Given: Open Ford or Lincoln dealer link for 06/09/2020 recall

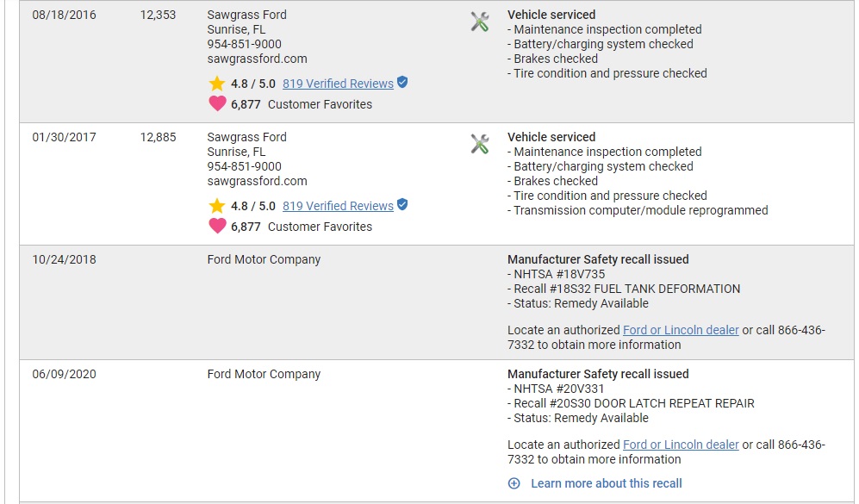Looking at the screenshot, I should [x=681, y=445].
